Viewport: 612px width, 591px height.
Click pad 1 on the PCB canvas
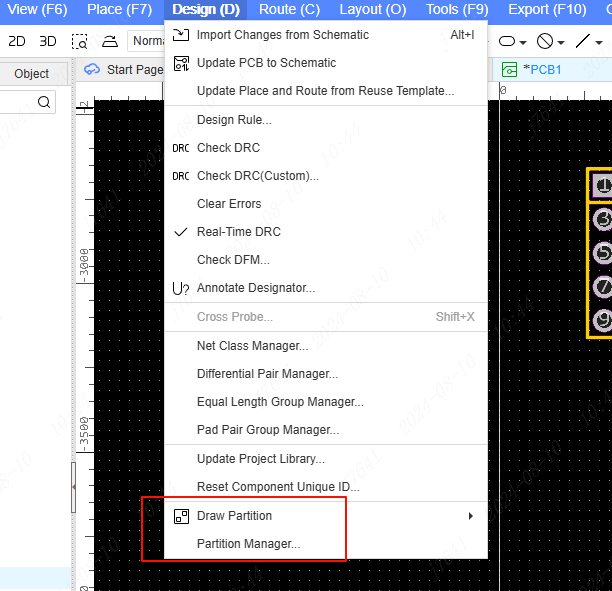point(602,186)
